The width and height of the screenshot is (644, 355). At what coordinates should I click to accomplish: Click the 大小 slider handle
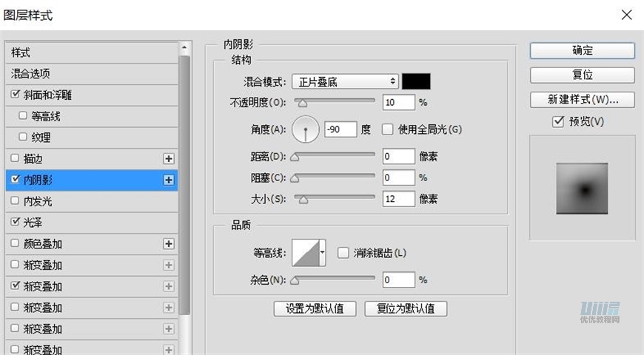click(x=303, y=200)
